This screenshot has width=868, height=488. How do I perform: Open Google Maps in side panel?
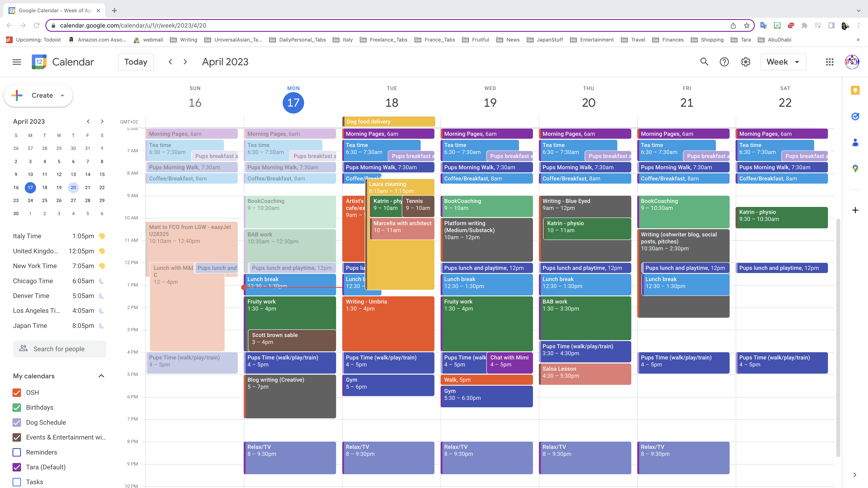pyautogui.click(x=855, y=169)
